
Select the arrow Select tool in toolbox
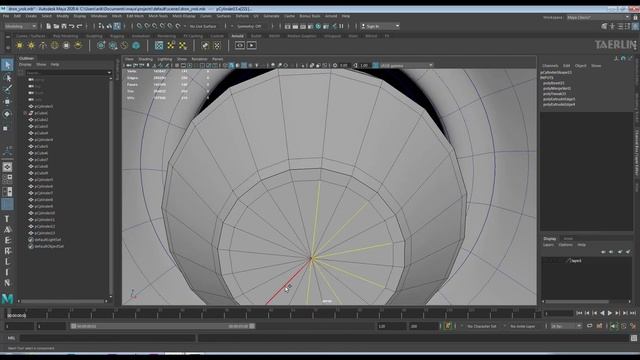point(7,65)
